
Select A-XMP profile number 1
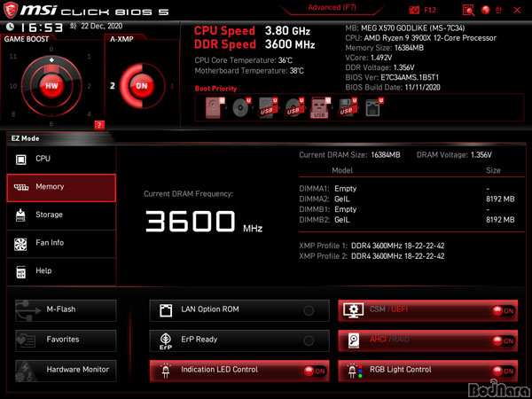[x=172, y=86]
